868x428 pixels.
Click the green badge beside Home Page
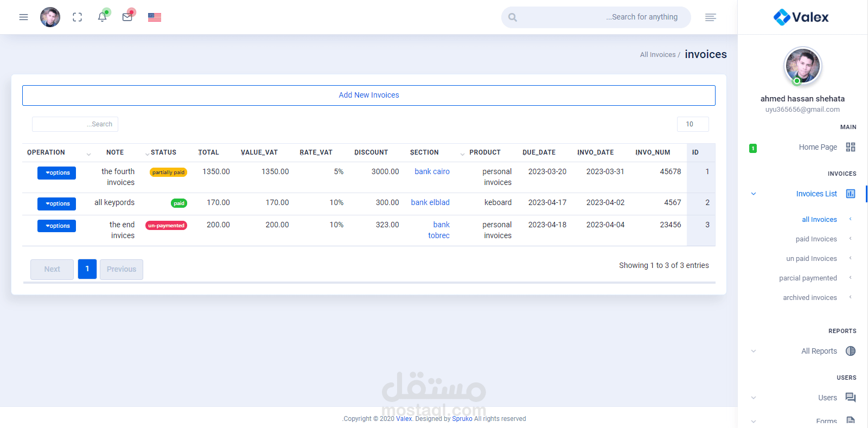753,148
